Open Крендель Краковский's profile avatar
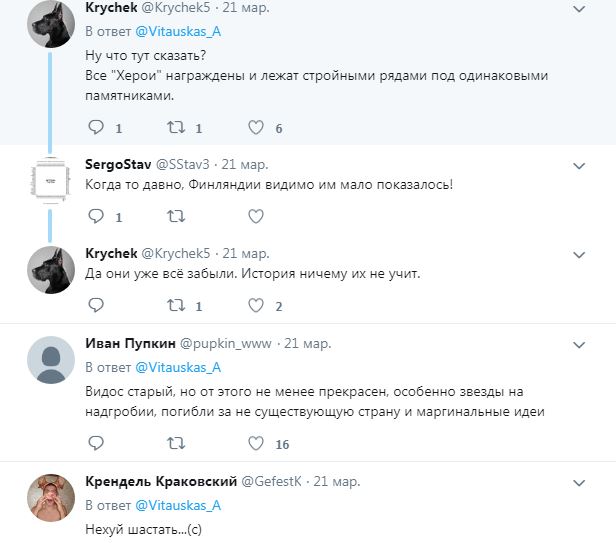Image resolution: width=616 pixels, height=543 pixels. [49, 496]
